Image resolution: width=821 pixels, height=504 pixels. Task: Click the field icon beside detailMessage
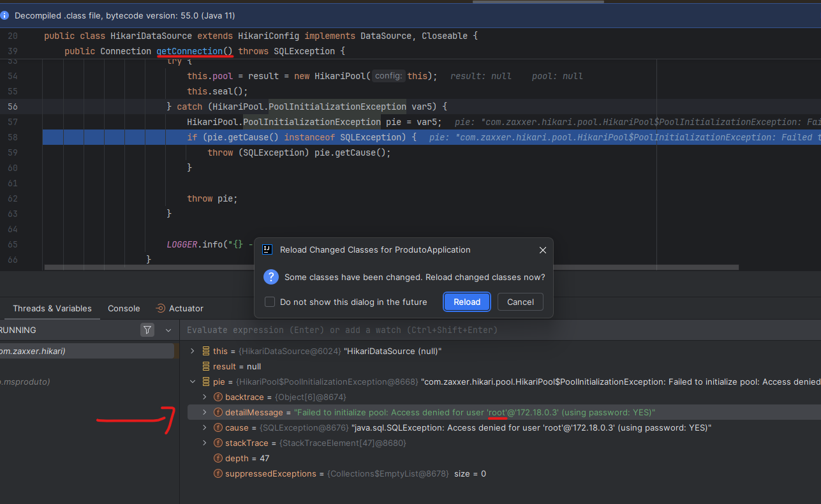point(218,413)
